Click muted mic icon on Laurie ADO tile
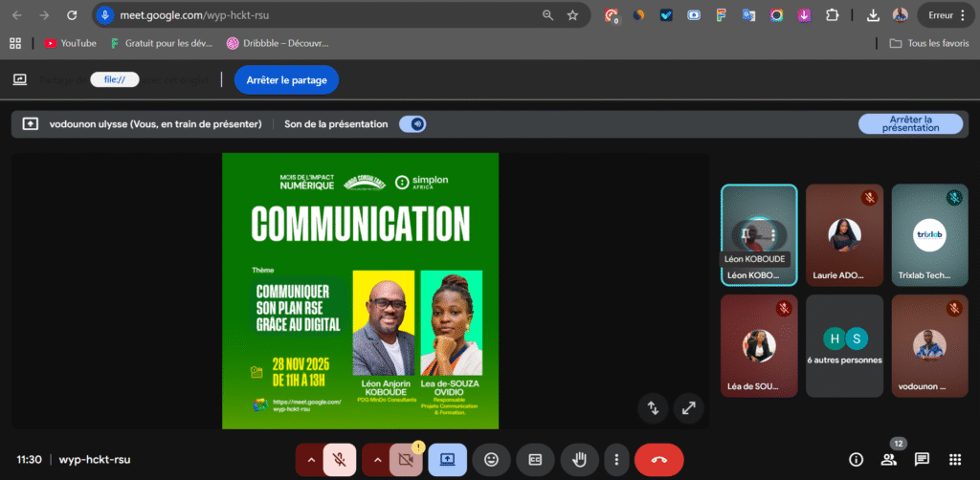980x480 pixels. 869,198
